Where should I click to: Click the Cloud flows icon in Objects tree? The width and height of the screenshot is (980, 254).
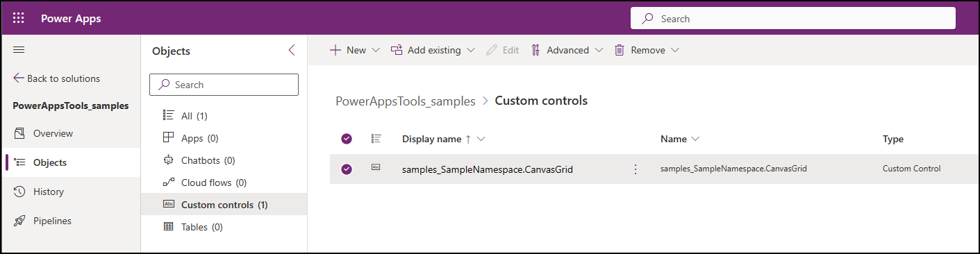coord(168,183)
